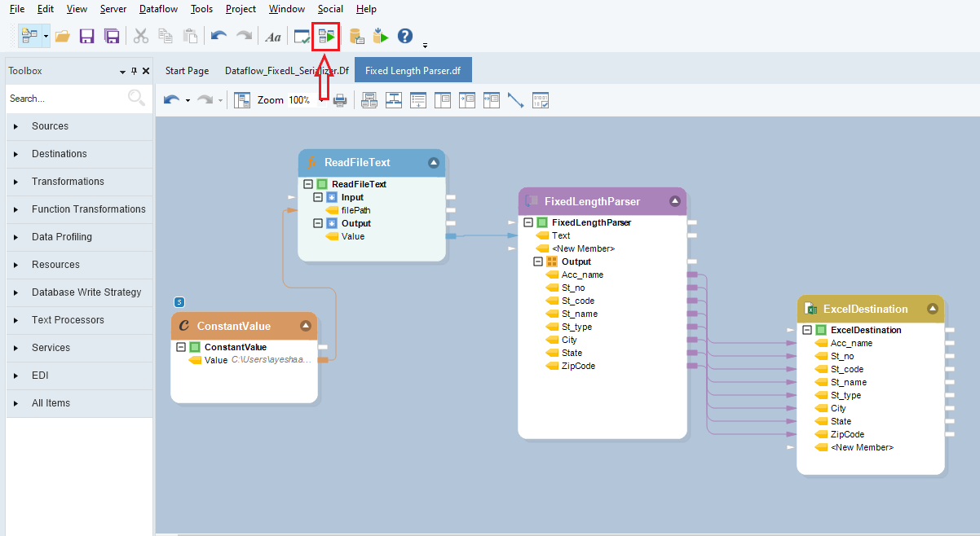Switch to Dataflow_FixedL_Serializer.Df tab
Screen dimensions: 980x536
tap(286, 71)
